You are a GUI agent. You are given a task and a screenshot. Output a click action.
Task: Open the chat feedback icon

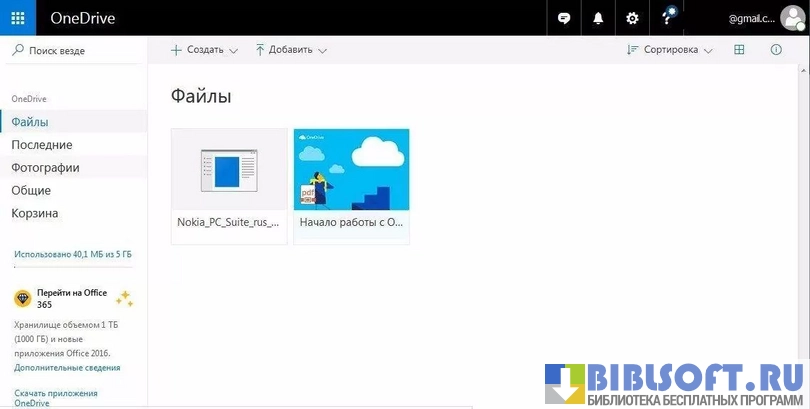[564, 18]
